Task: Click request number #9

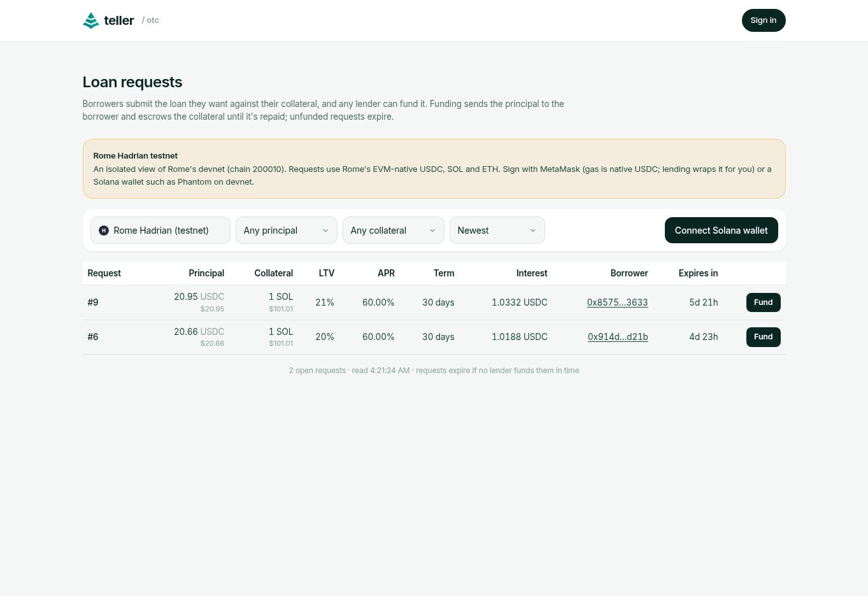Action: click(x=93, y=302)
